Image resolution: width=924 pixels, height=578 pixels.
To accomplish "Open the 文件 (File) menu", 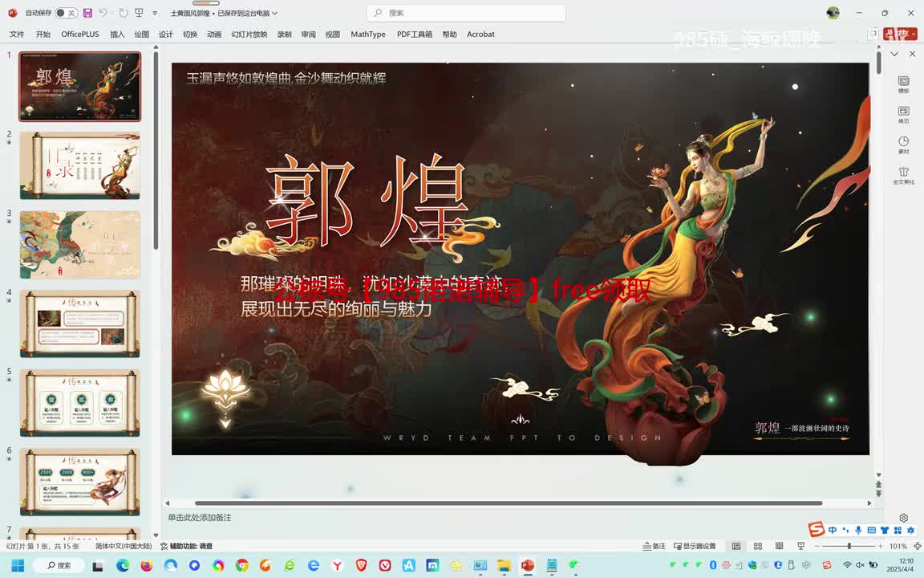I will [x=17, y=35].
